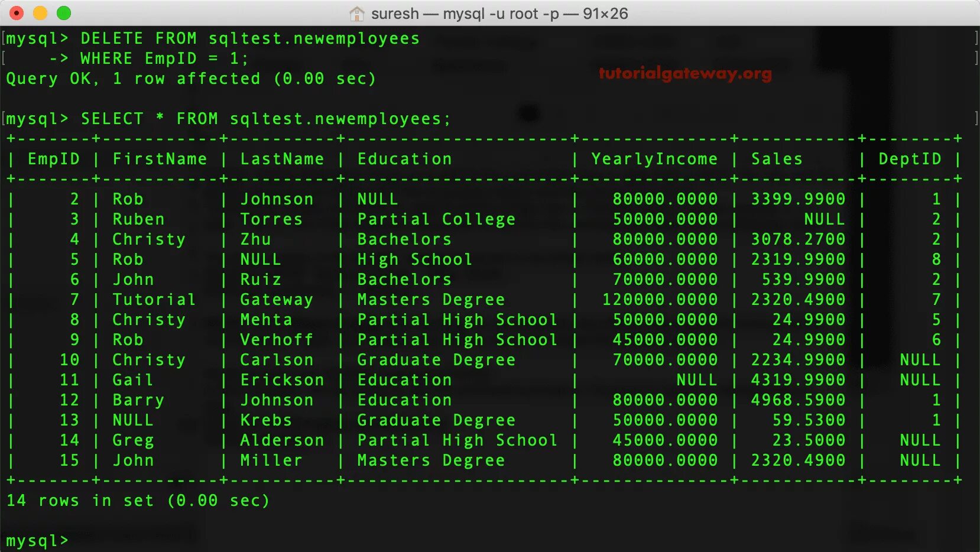The image size is (980, 552).
Task: Click first name 'Tutorial'
Action: coord(154,300)
